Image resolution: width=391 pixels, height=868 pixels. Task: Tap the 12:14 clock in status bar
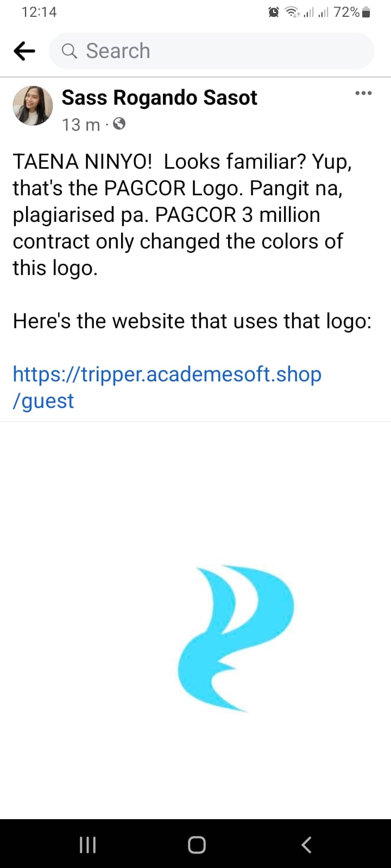(39, 12)
